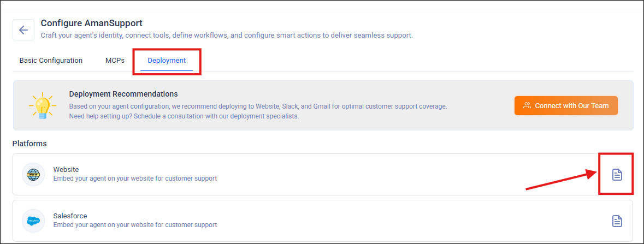
Task: Click the back arrow button
Action: pos(23,30)
